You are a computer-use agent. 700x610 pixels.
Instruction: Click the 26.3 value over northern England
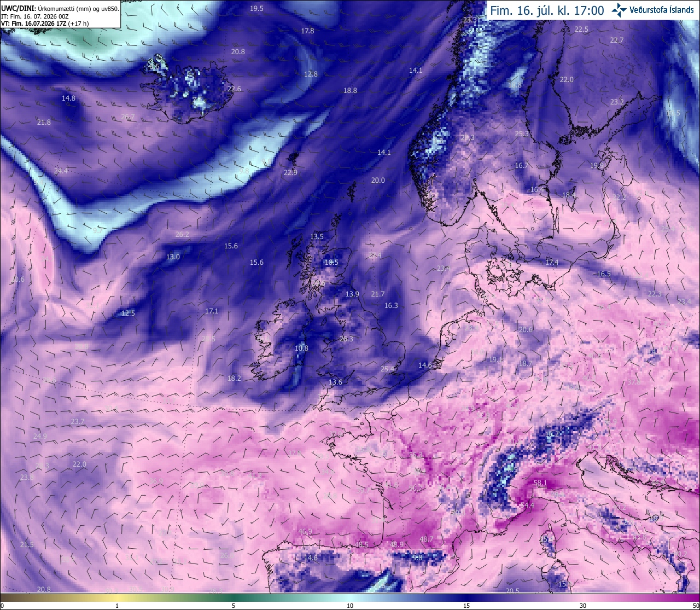coord(346,339)
